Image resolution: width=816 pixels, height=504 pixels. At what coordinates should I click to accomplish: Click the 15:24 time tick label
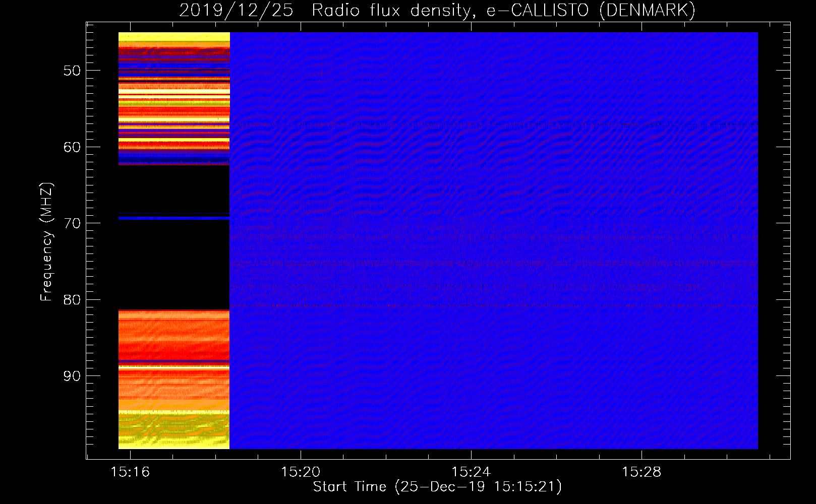(471, 472)
